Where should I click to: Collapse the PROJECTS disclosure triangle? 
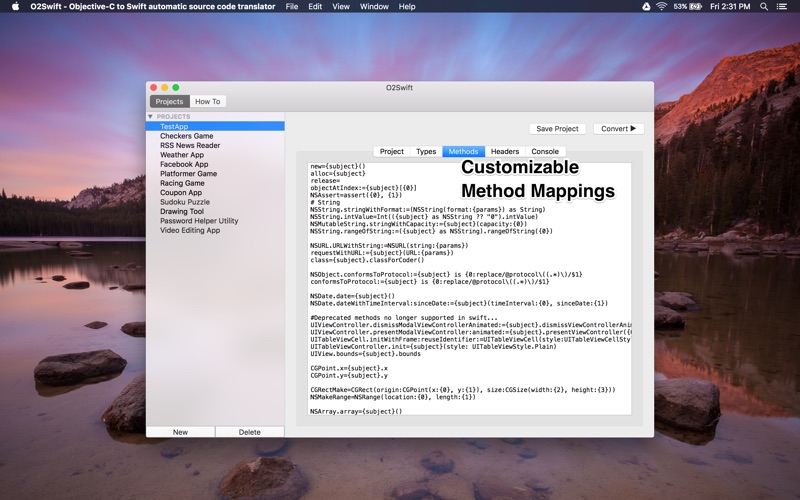coord(150,117)
